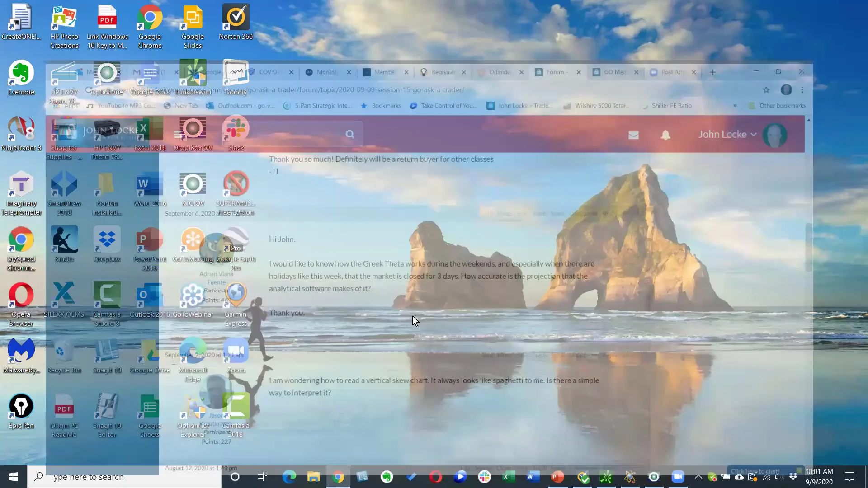Click the webpage vertical scrollbar thumb
The width and height of the screenshot is (868, 488).
pos(808,247)
